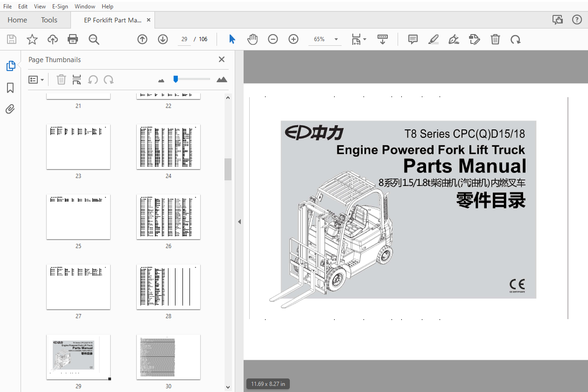Image resolution: width=588 pixels, height=392 pixels.
Task: Close the EP Forklift document tab
Action: tap(149, 20)
